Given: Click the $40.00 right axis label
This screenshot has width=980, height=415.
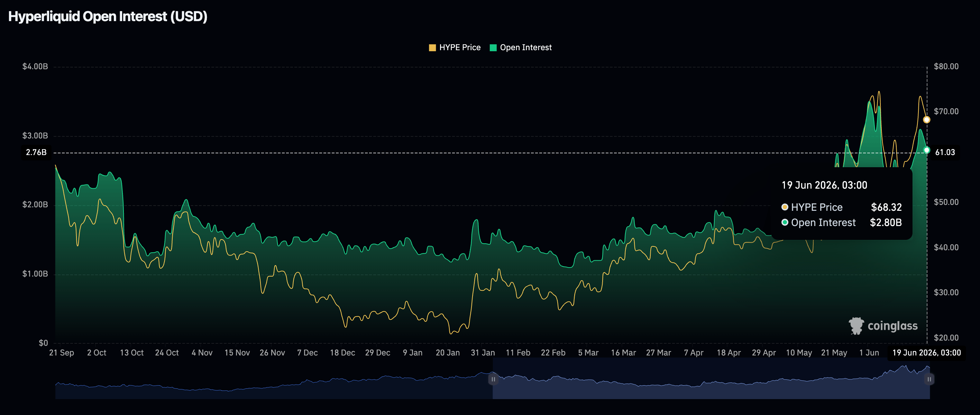Looking at the screenshot, I should (946, 247).
